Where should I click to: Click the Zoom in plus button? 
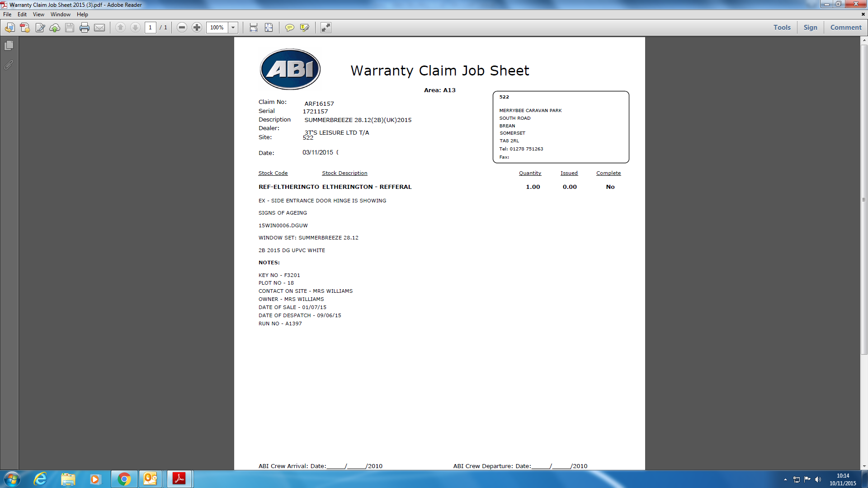pos(197,28)
